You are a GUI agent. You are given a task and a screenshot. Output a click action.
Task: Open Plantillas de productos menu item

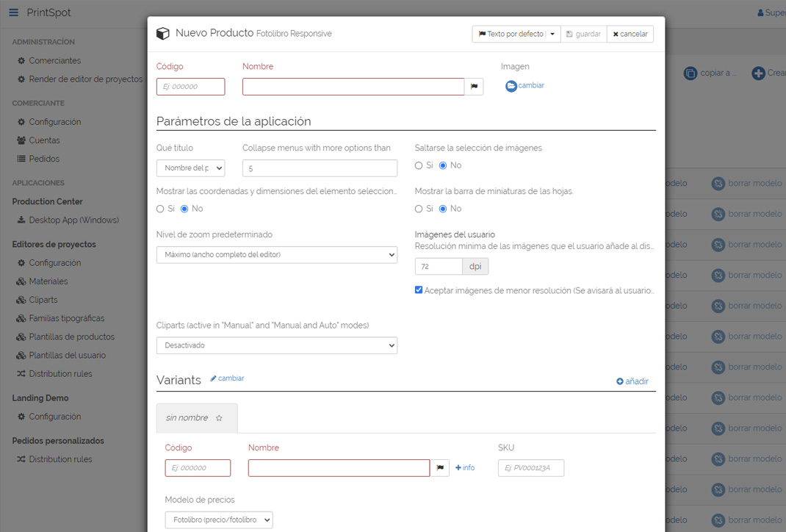click(72, 337)
